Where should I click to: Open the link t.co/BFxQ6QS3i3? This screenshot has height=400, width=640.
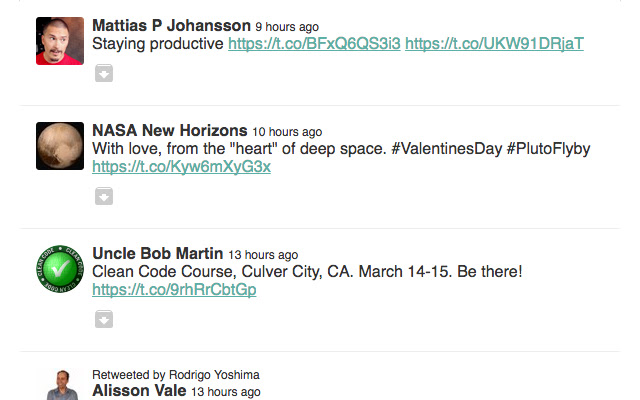314,44
